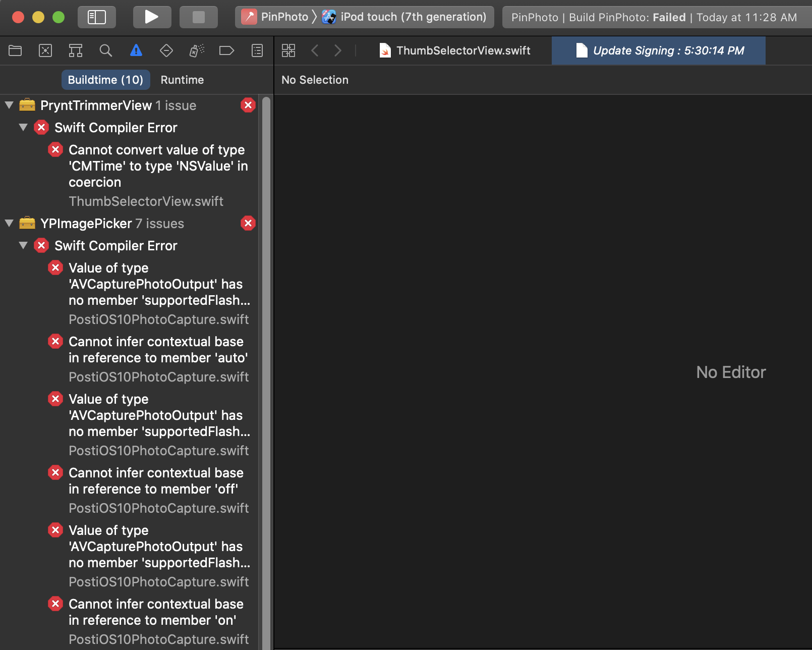Show the Project navigator
812x650 pixels.
click(x=15, y=50)
